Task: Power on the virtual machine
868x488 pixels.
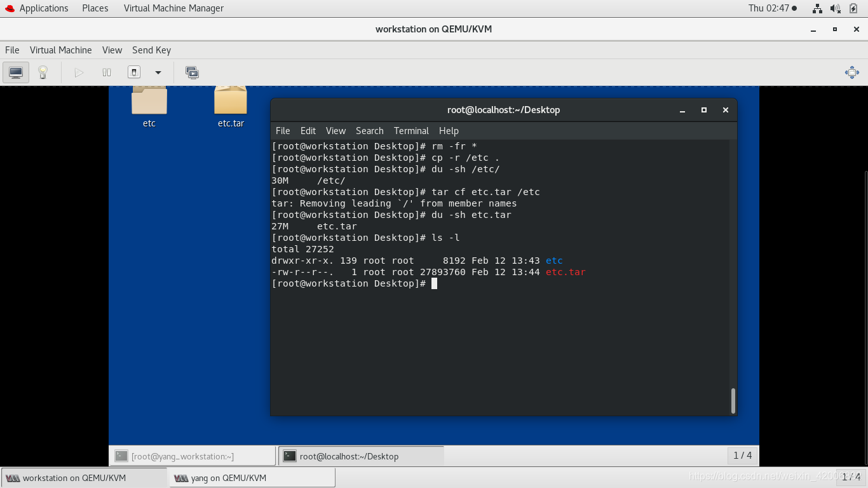Action: (x=79, y=72)
